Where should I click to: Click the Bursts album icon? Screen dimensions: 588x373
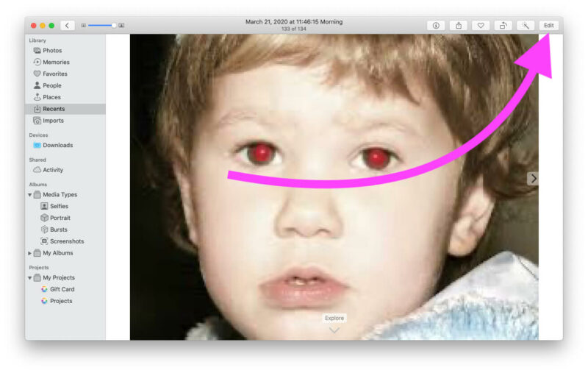[44, 230]
